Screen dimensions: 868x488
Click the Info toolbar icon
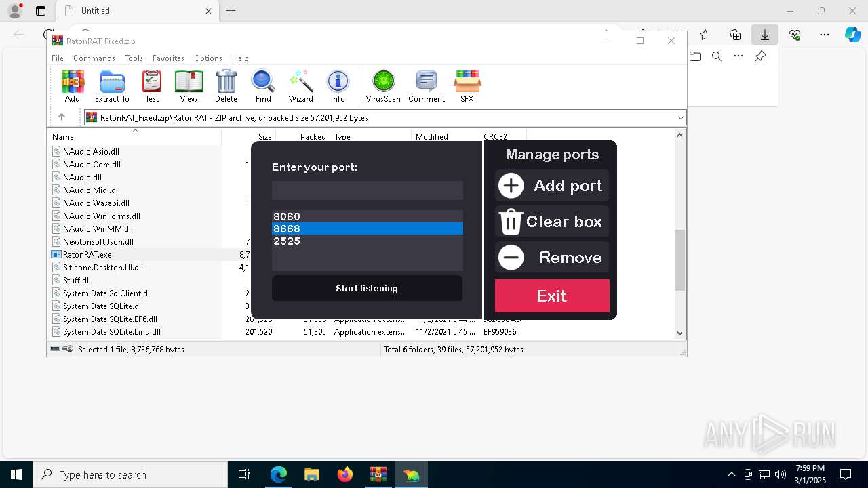[338, 86]
